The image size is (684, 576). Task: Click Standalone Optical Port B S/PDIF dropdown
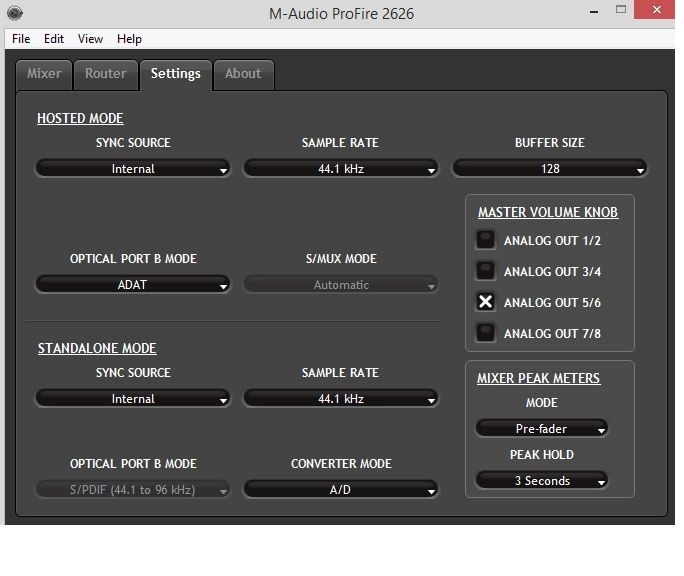[133, 490]
